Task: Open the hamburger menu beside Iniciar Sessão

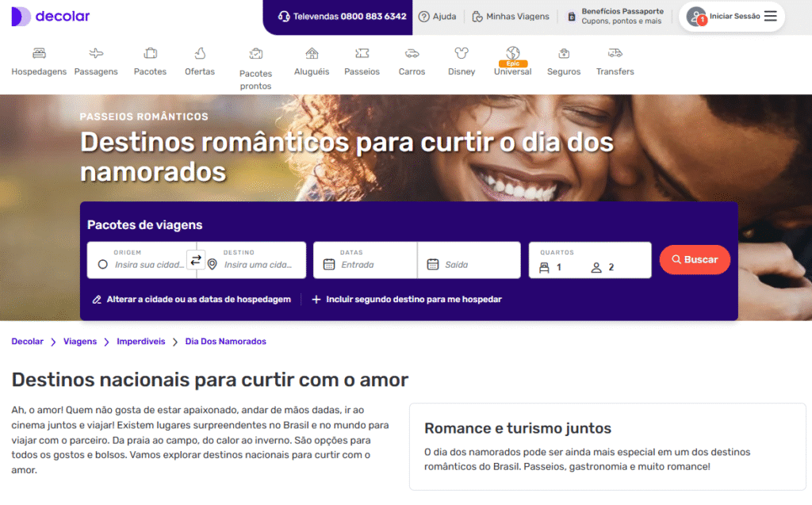Action: pos(771,16)
